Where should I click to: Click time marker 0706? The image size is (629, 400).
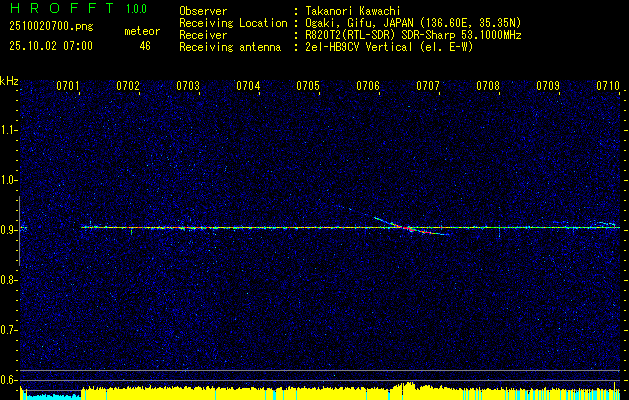coord(368,85)
